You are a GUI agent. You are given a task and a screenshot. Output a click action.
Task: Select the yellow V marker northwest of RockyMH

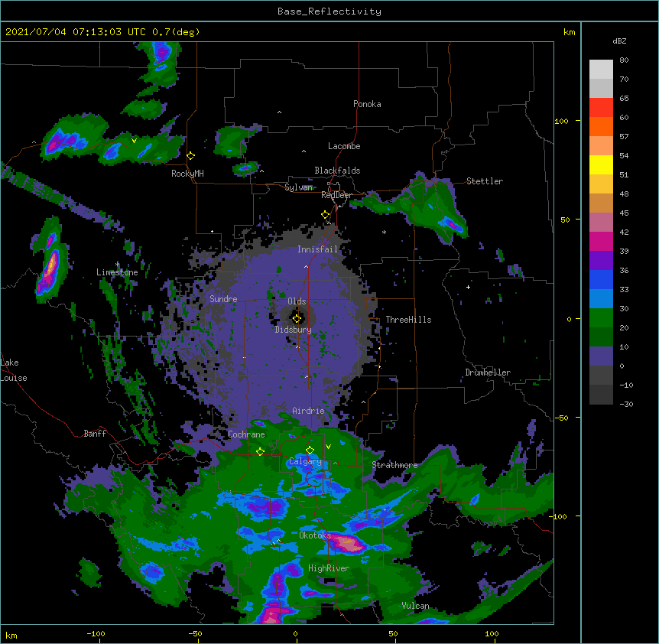tap(134, 141)
